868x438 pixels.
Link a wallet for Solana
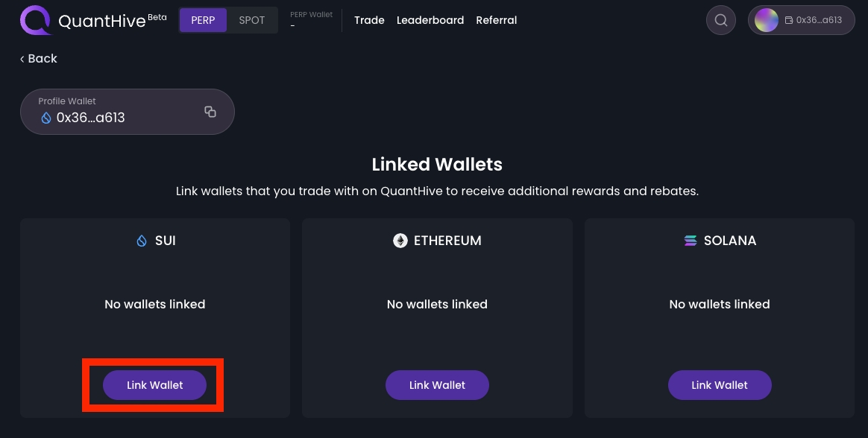click(x=720, y=385)
